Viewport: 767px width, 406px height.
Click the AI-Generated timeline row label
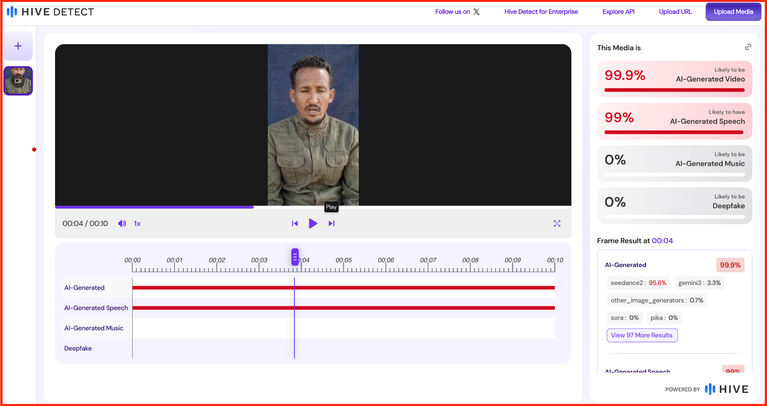(84, 288)
